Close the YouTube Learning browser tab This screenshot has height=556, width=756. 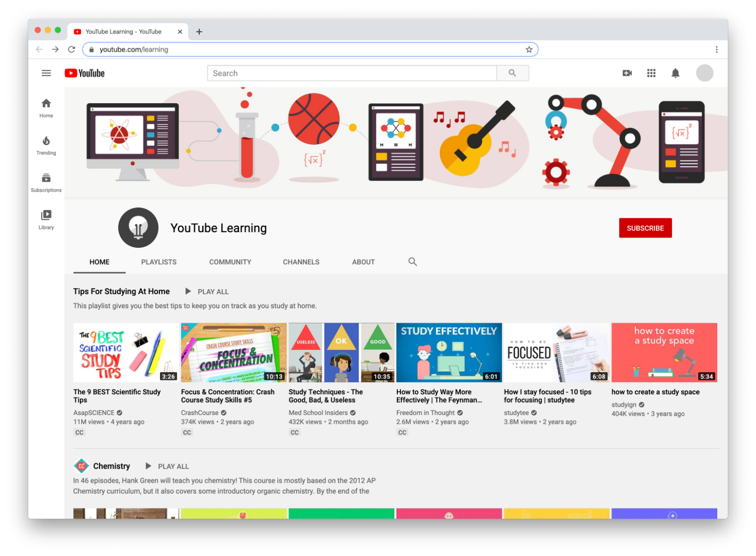pos(180,32)
